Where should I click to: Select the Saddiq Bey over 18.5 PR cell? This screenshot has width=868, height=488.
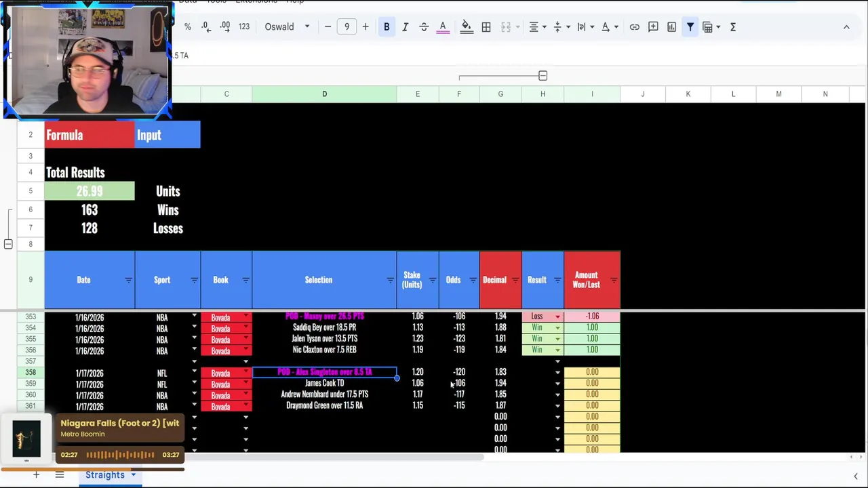coord(324,327)
